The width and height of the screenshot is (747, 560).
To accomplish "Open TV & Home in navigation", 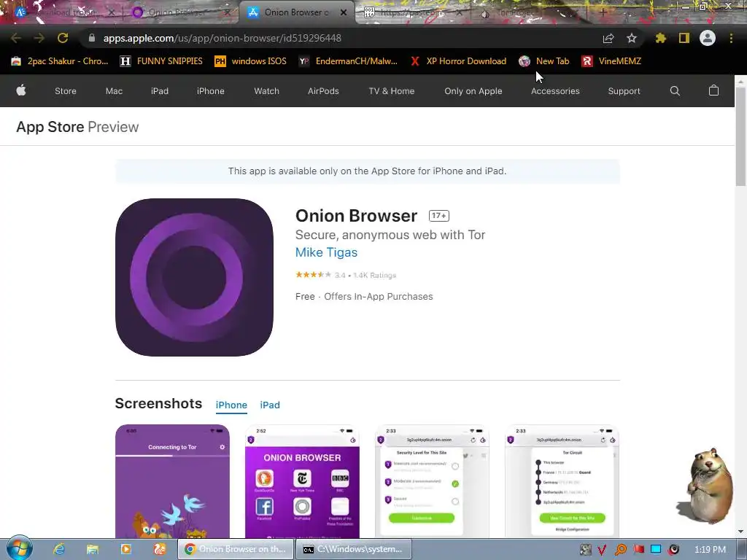I will (x=391, y=91).
